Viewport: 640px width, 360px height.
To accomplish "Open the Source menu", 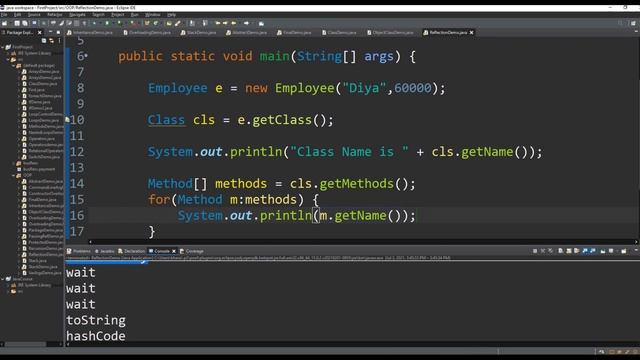I will (x=34, y=15).
